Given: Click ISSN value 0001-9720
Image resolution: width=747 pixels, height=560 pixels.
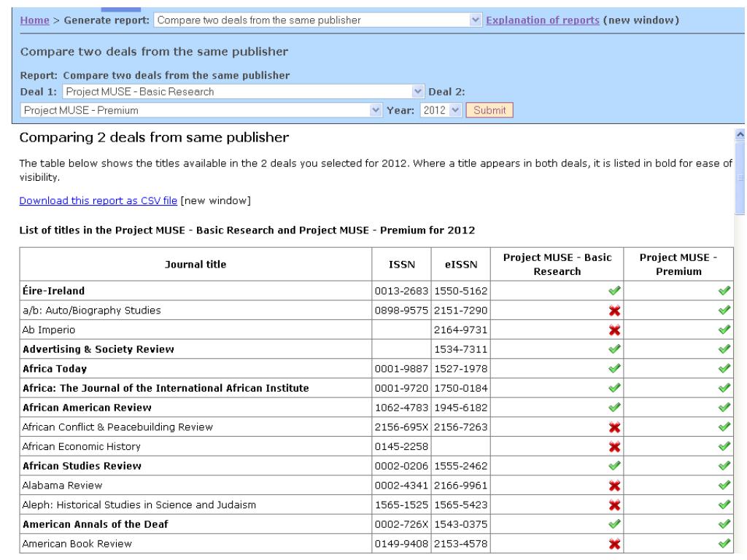Looking at the screenshot, I should [401, 388].
